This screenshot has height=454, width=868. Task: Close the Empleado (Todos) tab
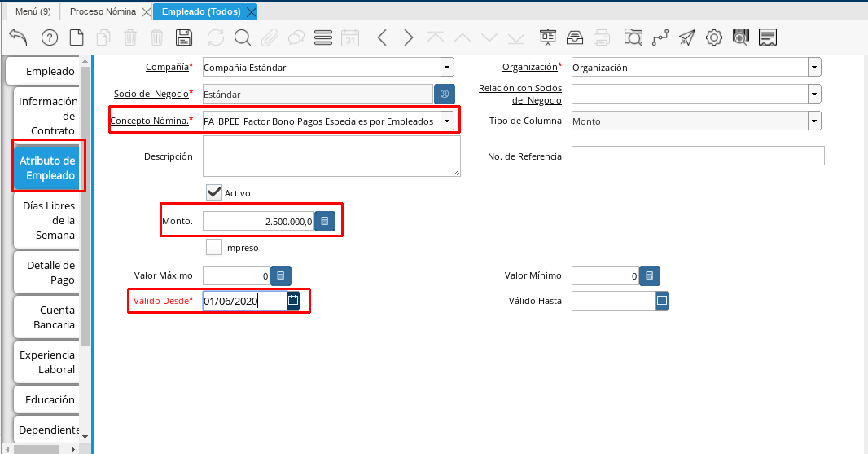[252, 11]
